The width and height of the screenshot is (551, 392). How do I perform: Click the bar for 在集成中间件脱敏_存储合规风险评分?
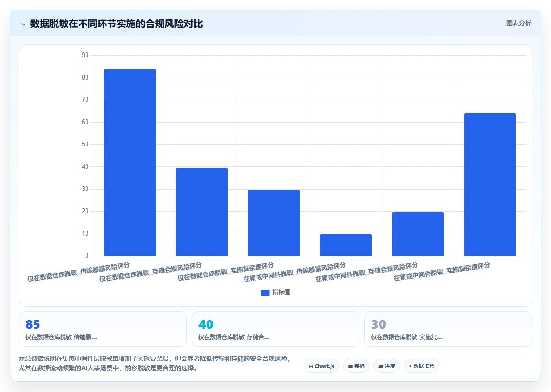[x=418, y=234]
